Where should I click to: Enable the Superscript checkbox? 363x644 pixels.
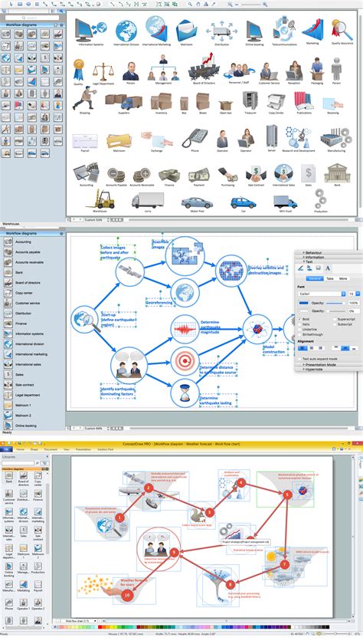click(335, 319)
